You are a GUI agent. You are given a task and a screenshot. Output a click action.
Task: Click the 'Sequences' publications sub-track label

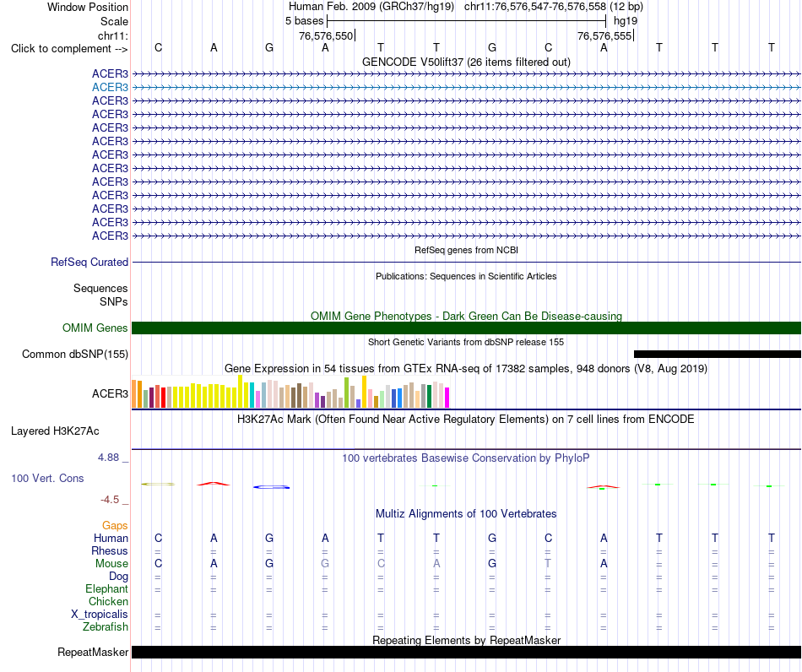click(100, 289)
